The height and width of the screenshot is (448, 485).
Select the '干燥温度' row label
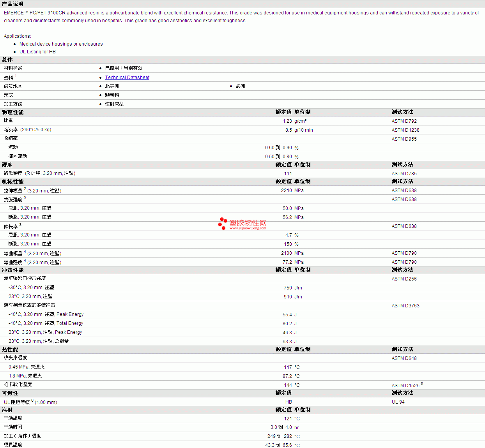point(13,418)
